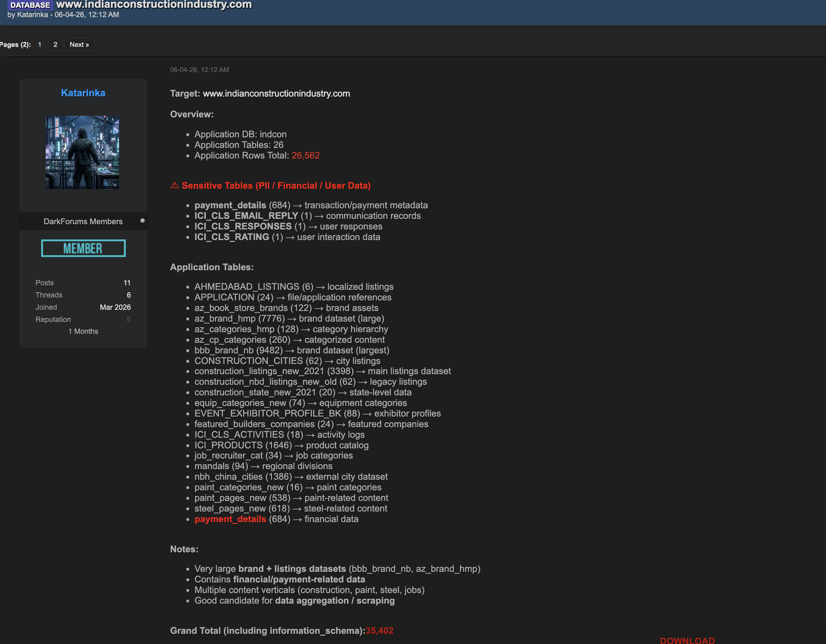826x644 pixels.
Task: Select page 1 in pagination
Action: tap(40, 45)
